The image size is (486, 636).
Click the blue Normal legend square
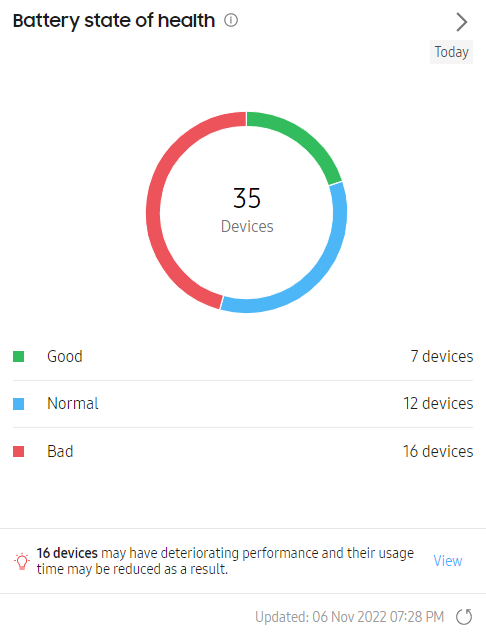click(19, 404)
